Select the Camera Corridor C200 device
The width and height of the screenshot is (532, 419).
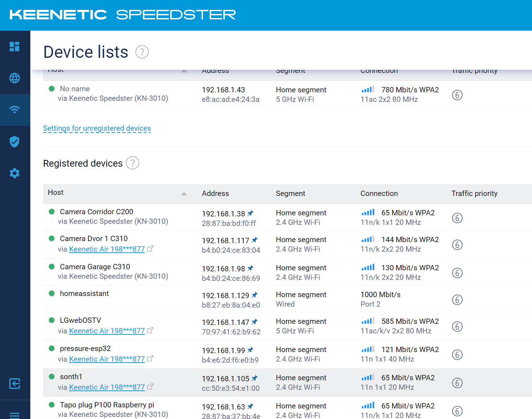(97, 212)
